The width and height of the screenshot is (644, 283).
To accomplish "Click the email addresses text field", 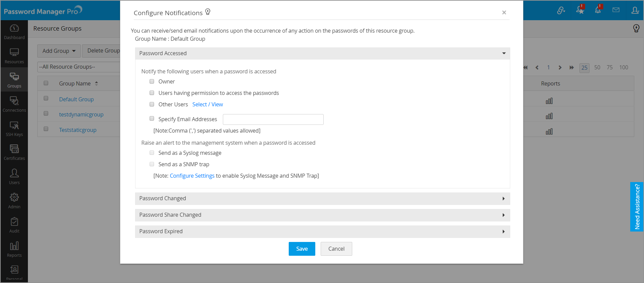I will pos(273,119).
